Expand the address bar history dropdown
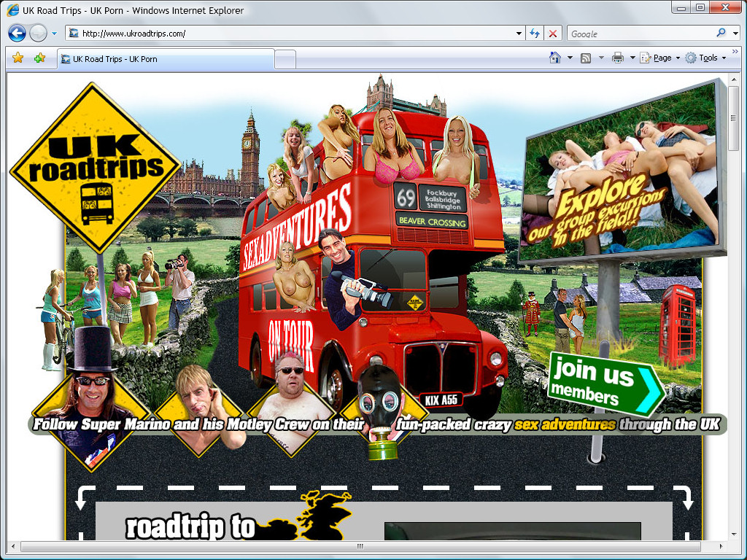The image size is (747, 560). click(x=519, y=34)
